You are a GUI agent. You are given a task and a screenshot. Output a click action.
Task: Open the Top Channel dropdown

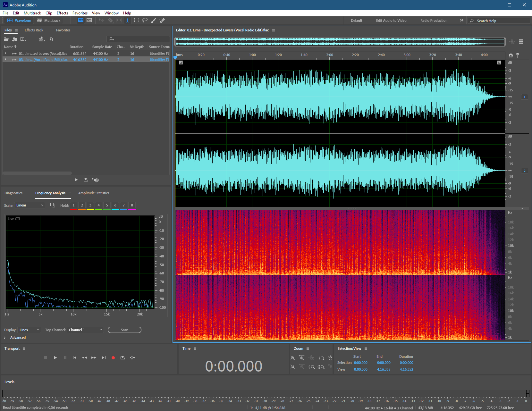pyautogui.click(x=85, y=330)
